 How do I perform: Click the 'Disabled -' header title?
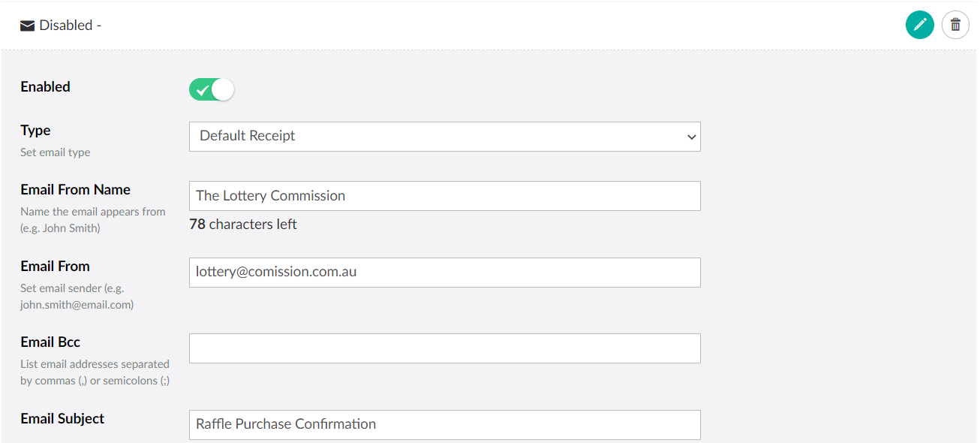[70, 26]
